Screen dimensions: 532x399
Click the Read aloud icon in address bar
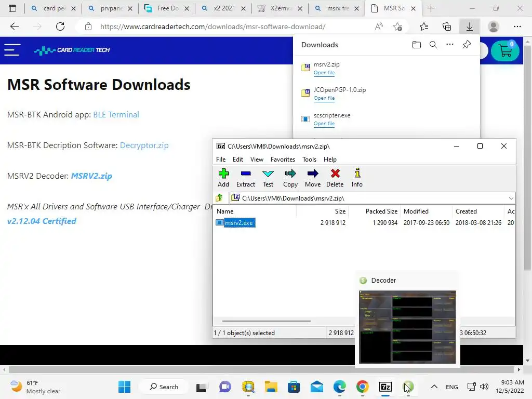click(x=379, y=26)
